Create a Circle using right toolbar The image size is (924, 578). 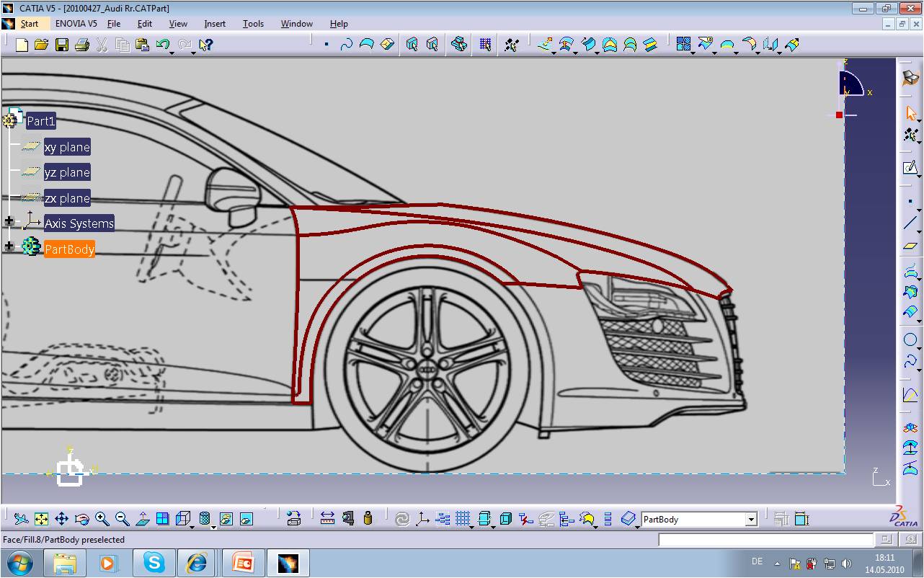click(910, 340)
